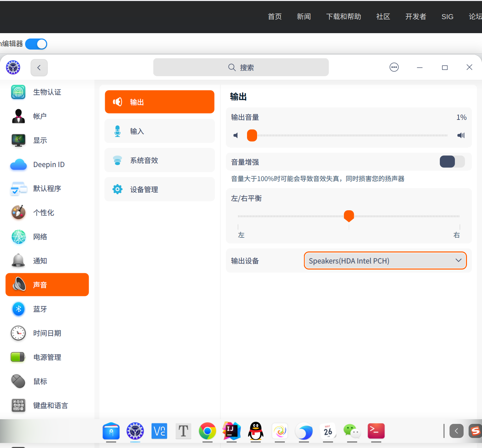Image resolution: width=482 pixels, height=448 pixels.
Task: Click 首页 in the website navigation
Action: pos(275,17)
